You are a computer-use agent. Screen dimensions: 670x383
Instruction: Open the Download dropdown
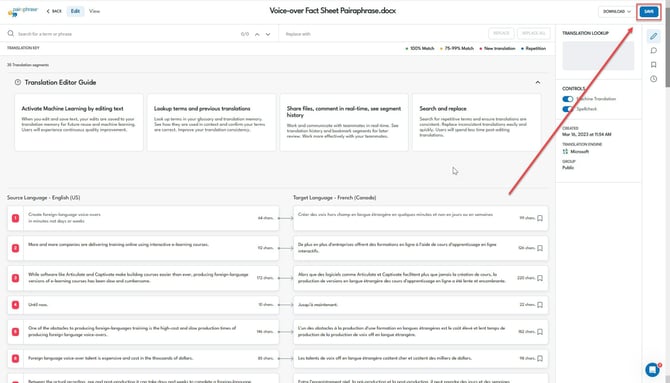(616, 12)
